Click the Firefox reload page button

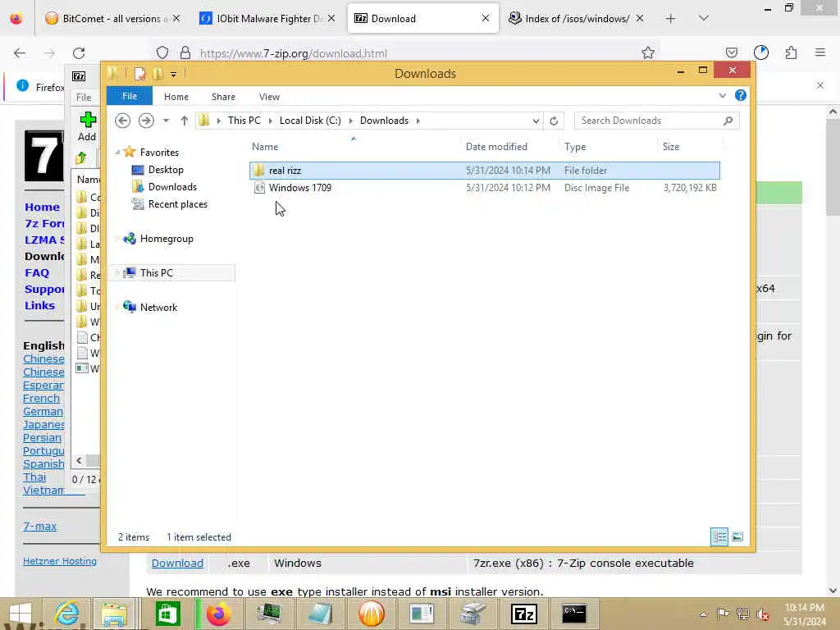pos(79,53)
